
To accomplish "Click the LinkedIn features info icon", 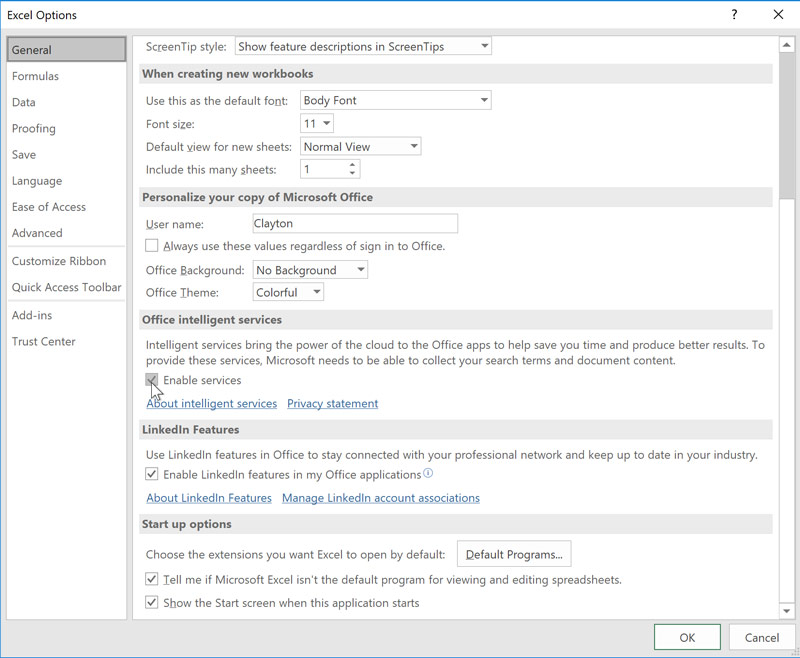I will [428, 473].
